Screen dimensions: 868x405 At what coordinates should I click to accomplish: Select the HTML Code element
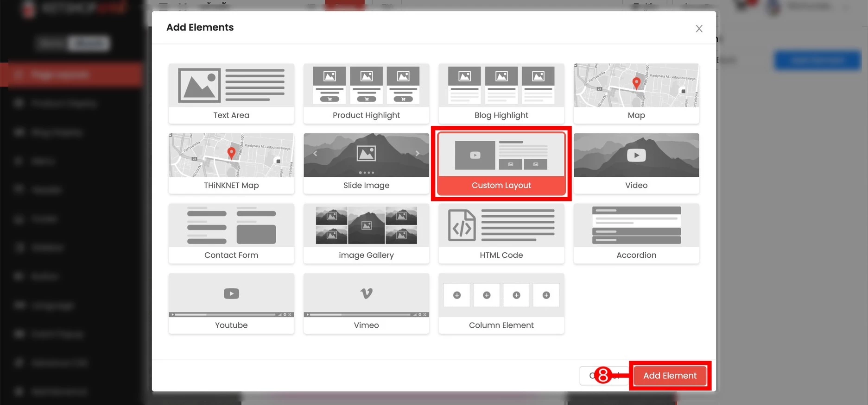pyautogui.click(x=501, y=233)
